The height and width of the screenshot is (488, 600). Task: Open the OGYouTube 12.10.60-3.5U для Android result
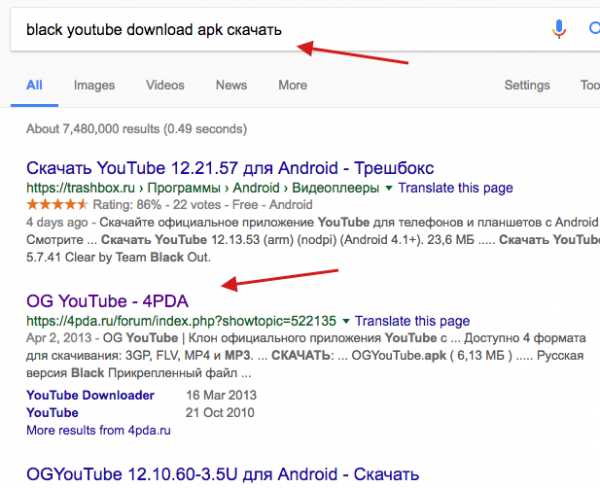(223, 475)
